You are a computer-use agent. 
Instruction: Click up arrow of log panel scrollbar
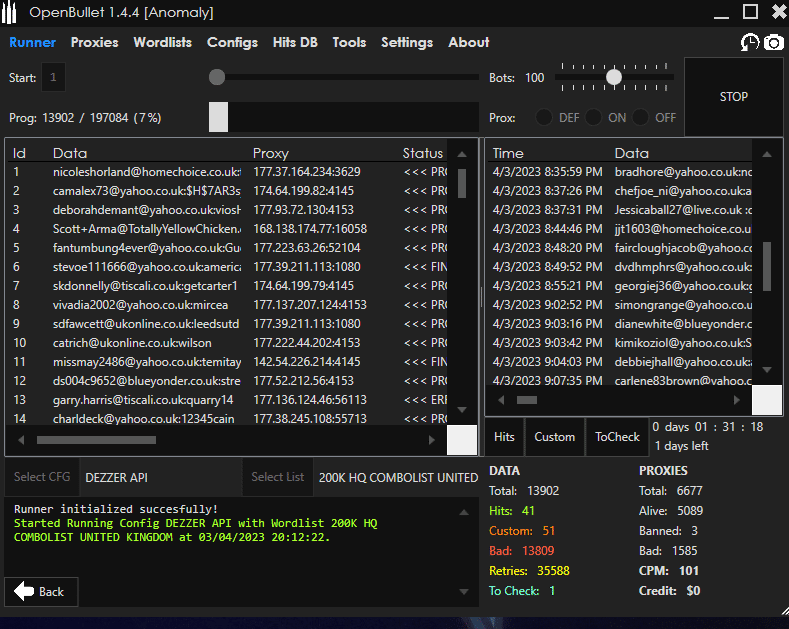point(462,511)
